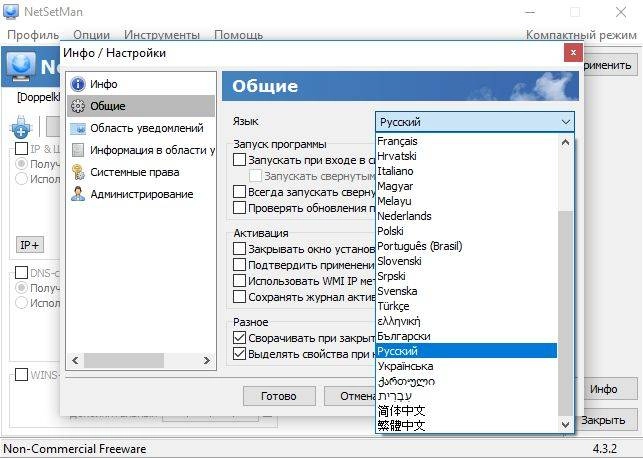This screenshot has height=458, width=643.
Task: Click the add profile plus icon in main window
Action: click(21, 127)
